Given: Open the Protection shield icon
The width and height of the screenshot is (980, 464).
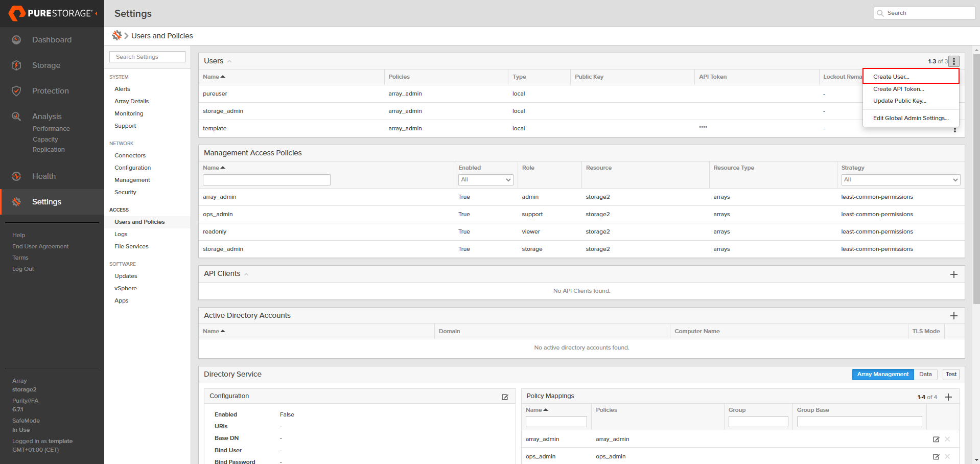Looking at the screenshot, I should 16,91.
